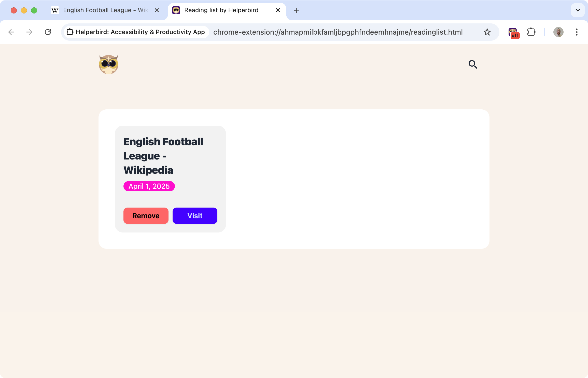Visit the English Football League article
This screenshot has width=588, height=378.
tap(195, 216)
